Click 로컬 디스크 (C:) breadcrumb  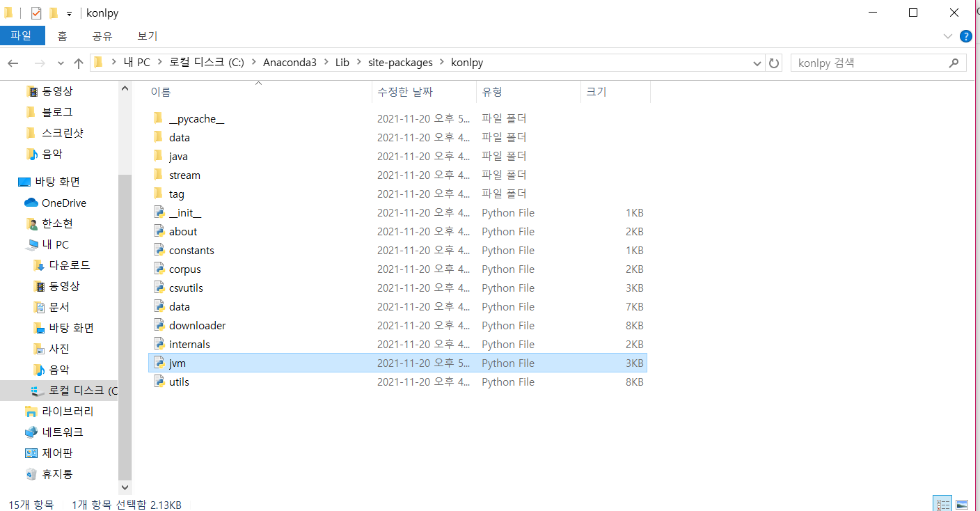[207, 63]
